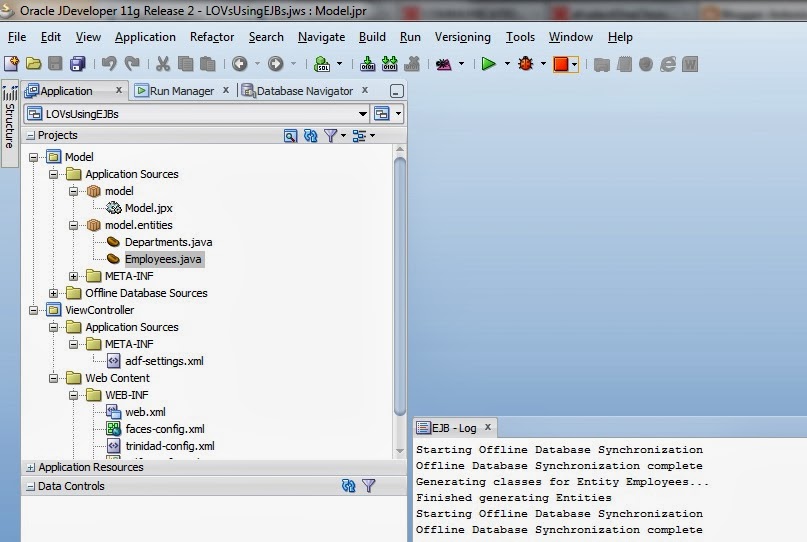Open the LOVsUsingEJBs application dropdown

coord(363,114)
